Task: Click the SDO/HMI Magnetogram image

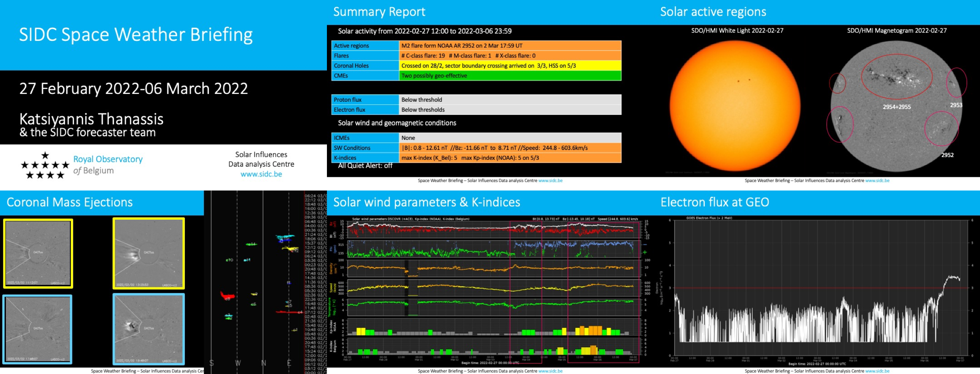Action: click(896, 106)
